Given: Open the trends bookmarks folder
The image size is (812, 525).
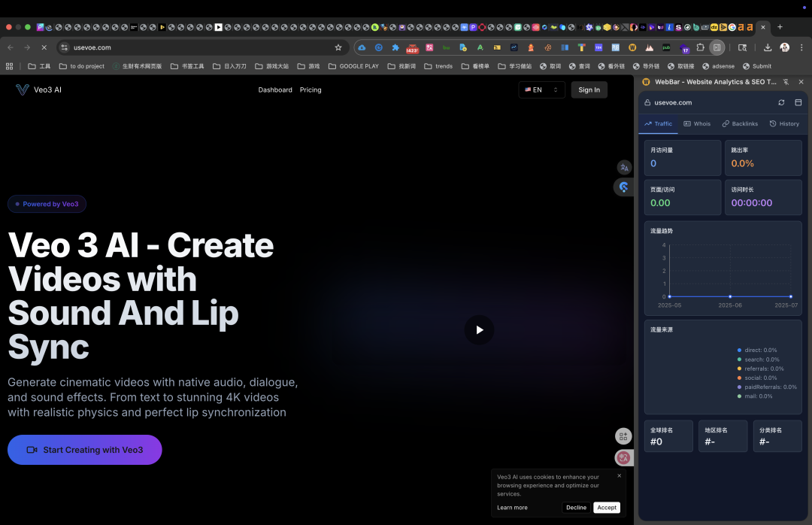Looking at the screenshot, I should click(438, 66).
